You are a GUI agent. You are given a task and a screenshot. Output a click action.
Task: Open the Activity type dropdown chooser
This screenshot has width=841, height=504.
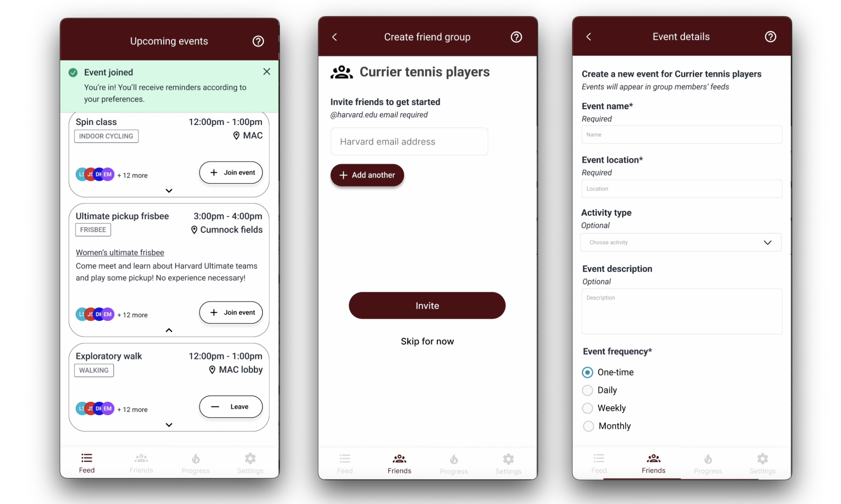point(682,242)
